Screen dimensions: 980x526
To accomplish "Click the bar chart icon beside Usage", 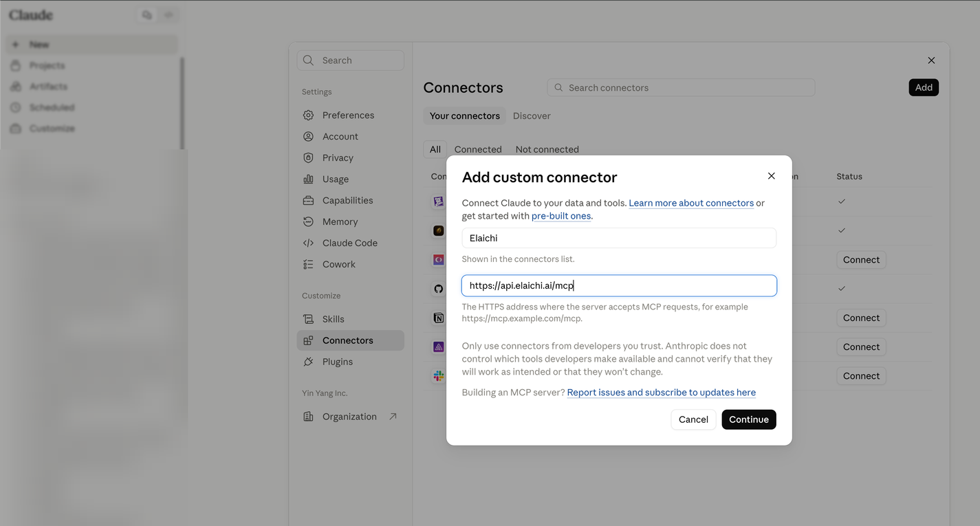I will point(308,179).
